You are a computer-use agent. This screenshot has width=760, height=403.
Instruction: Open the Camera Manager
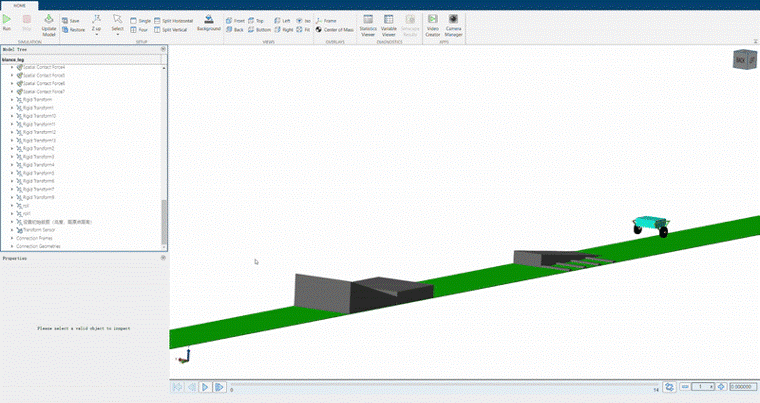point(454,24)
